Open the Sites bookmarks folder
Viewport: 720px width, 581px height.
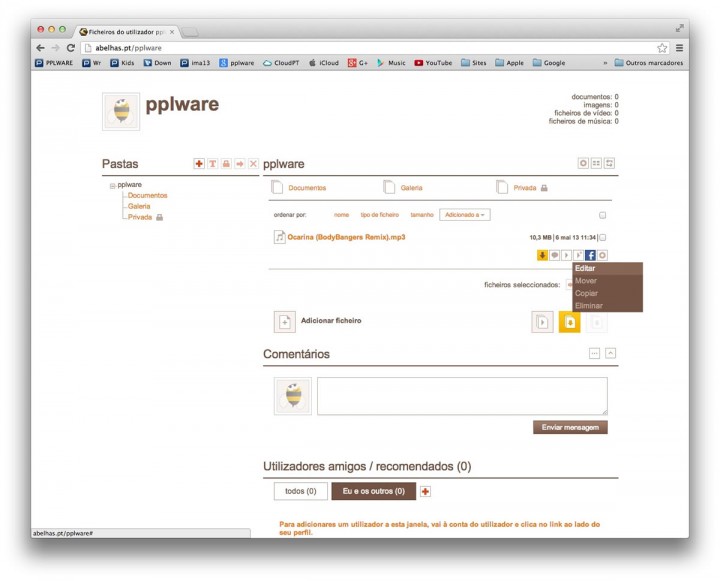click(473, 63)
